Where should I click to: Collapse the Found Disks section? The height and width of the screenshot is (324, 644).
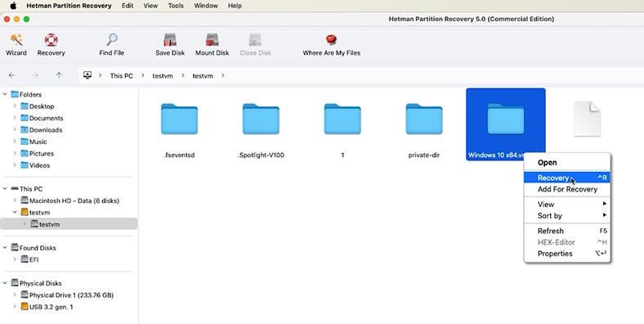click(x=5, y=248)
